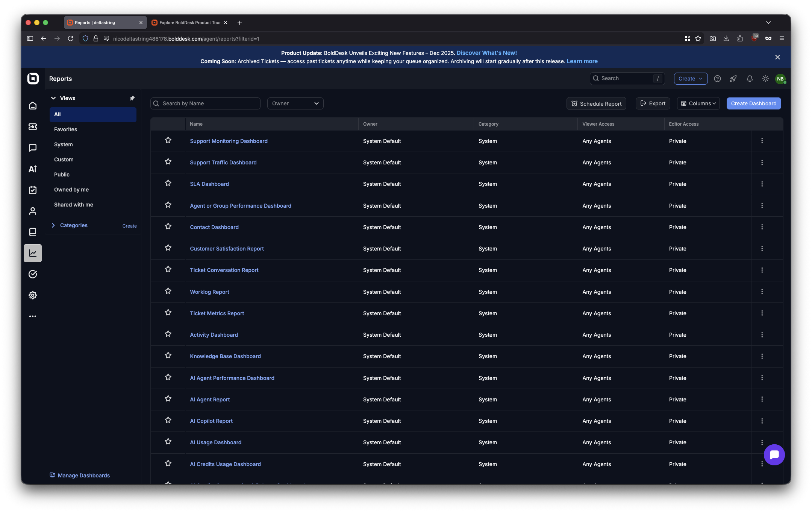Select the System view
The image size is (812, 512).
pyautogui.click(x=93, y=144)
